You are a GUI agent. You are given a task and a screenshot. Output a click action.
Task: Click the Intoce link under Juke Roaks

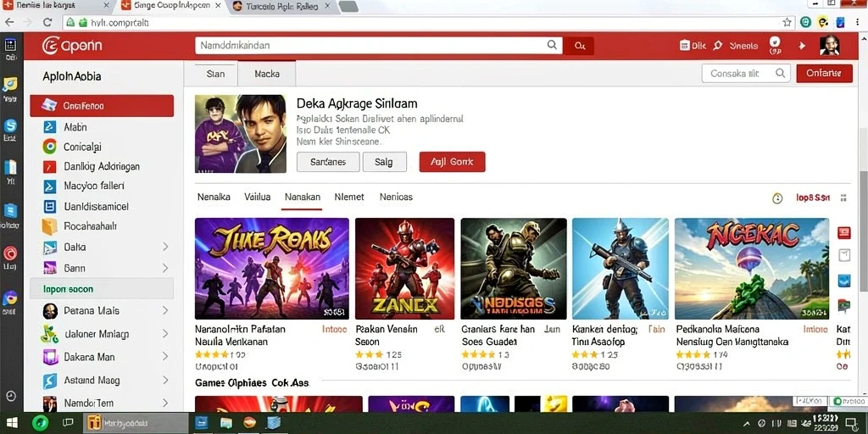(x=334, y=330)
